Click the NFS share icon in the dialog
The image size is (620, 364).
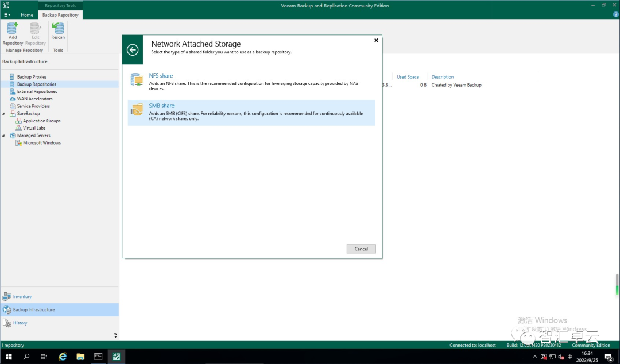(137, 80)
